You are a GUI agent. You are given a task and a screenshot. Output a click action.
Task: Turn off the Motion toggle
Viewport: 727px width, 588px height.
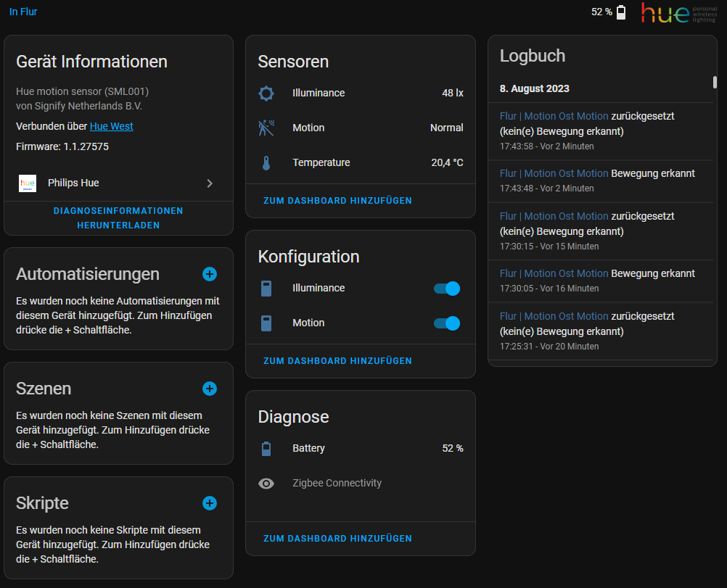(x=446, y=323)
